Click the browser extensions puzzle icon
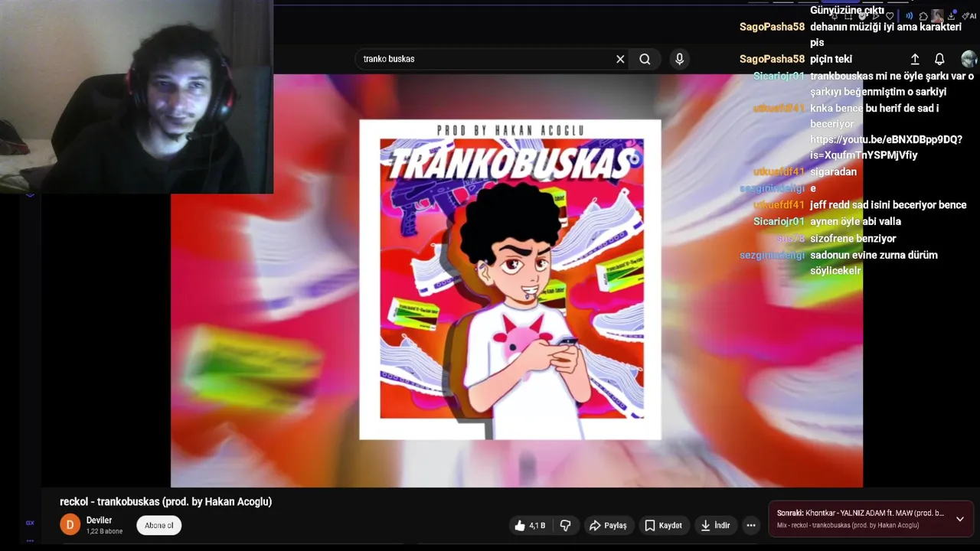Image resolution: width=980 pixels, height=551 pixels. [x=923, y=16]
